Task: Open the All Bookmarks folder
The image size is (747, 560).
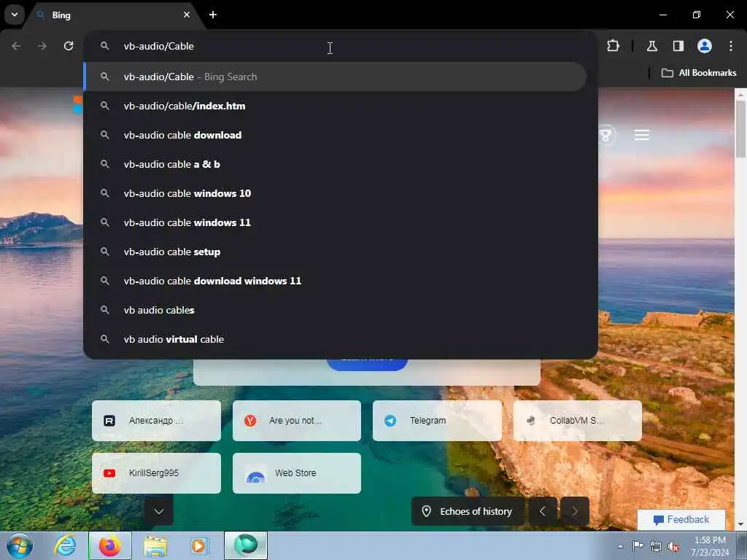Action: pyautogui.click(x=699, y=73)
